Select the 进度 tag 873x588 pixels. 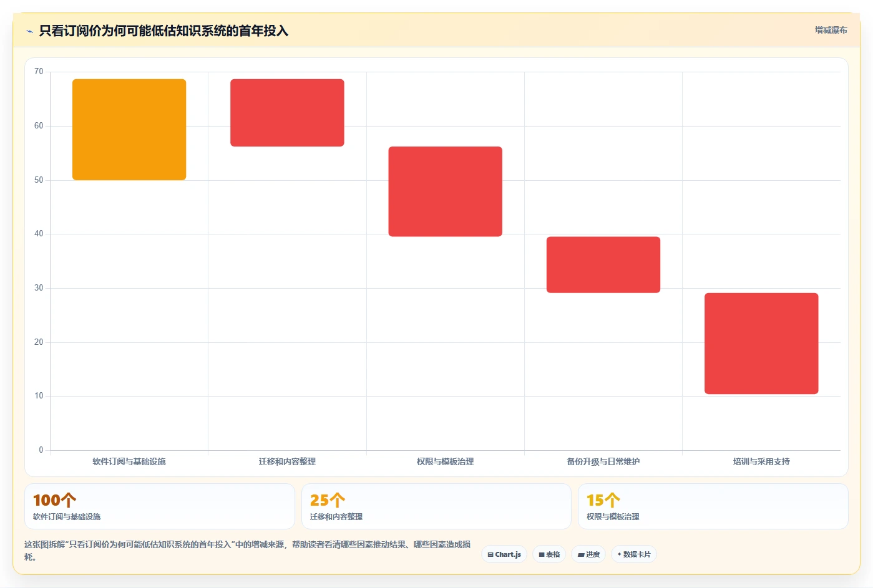[x=588, y=554]
